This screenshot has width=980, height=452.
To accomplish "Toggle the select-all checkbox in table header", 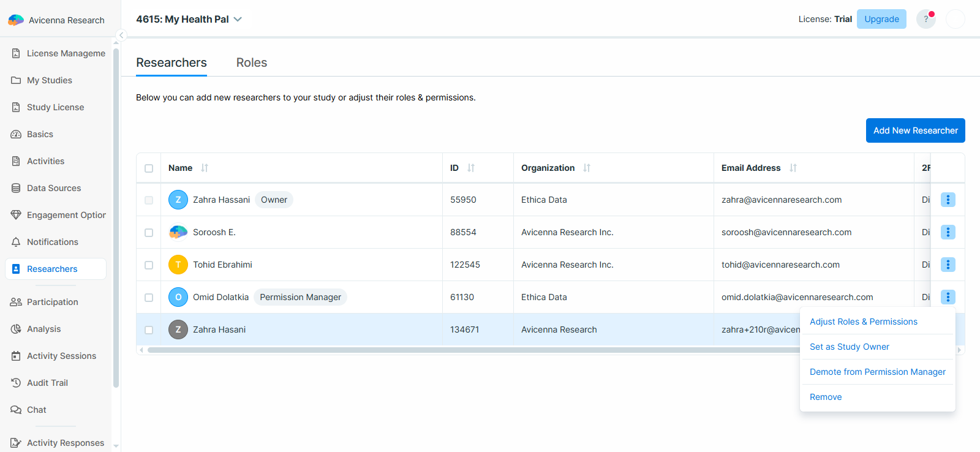I will click(x=149, y=168).
